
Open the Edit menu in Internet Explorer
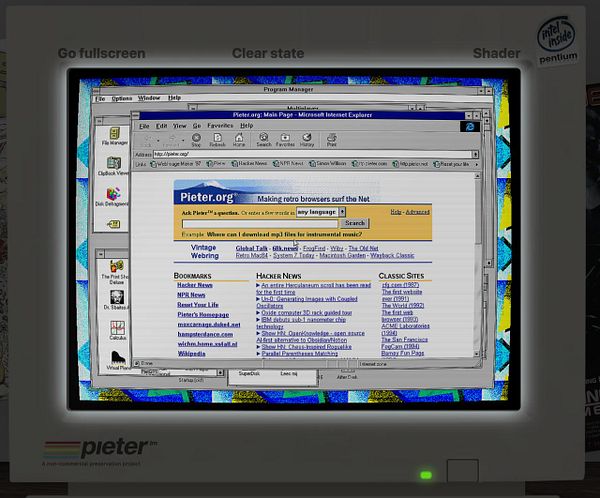point(161,126)
